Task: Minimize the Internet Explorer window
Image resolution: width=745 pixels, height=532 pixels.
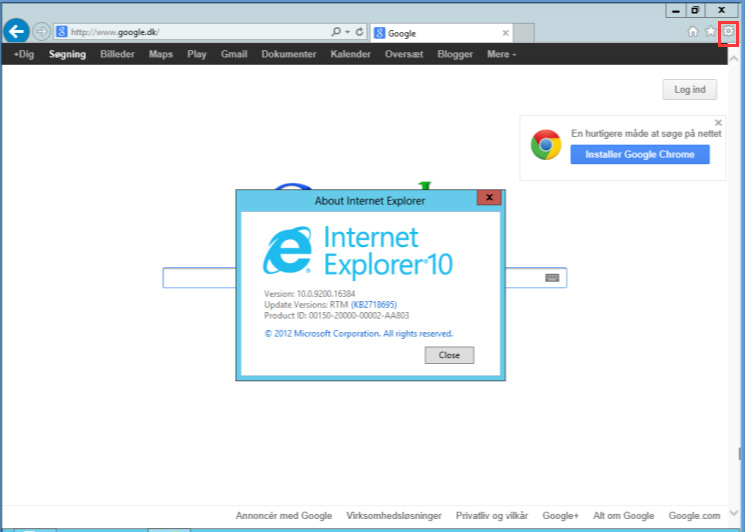Action: click(676, 10)
